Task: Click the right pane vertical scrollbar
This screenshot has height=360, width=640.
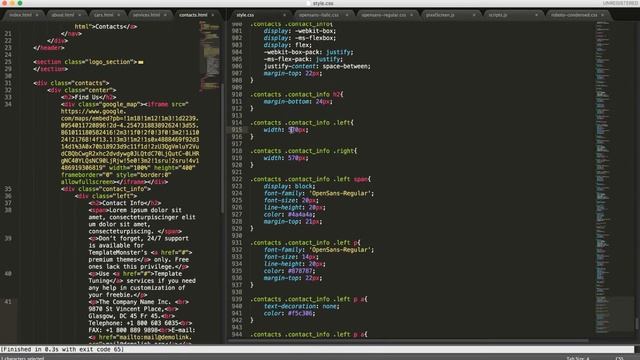Action: coord(636,323)
